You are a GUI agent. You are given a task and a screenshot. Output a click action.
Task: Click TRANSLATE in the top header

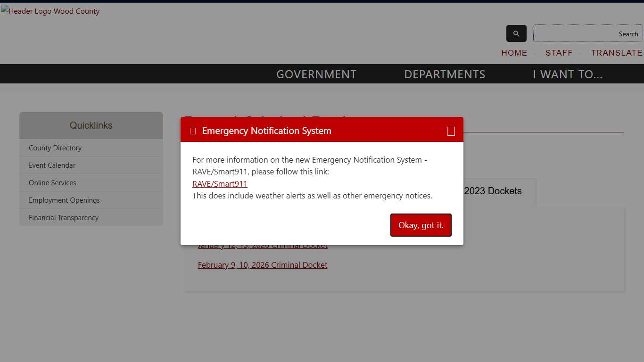(616, 53)
